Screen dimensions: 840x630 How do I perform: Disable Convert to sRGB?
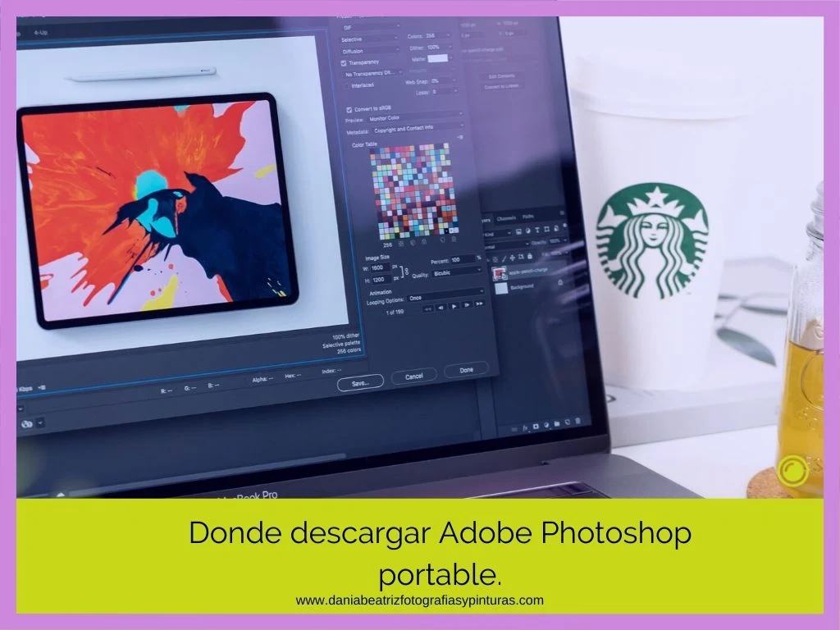349,109
